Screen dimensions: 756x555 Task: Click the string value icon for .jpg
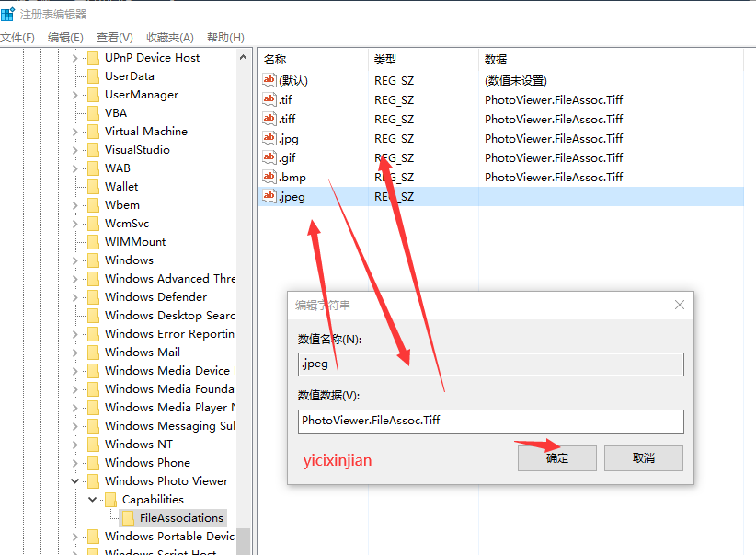[x=269, y=138]
